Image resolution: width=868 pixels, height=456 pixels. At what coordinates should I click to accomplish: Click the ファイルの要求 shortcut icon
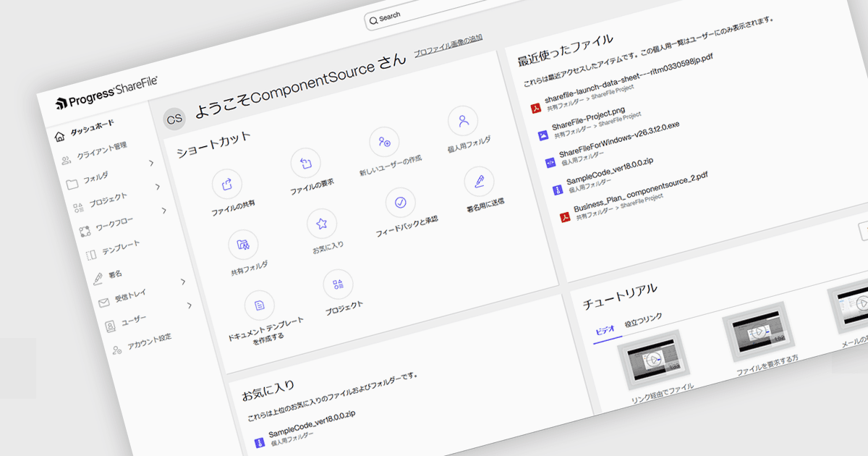[306, 163]
